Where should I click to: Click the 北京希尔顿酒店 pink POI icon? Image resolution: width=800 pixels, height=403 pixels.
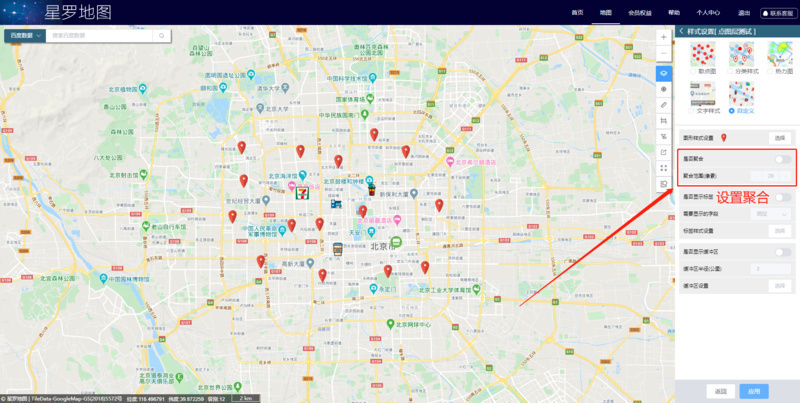pyautogui.click(x=450, y=162)
